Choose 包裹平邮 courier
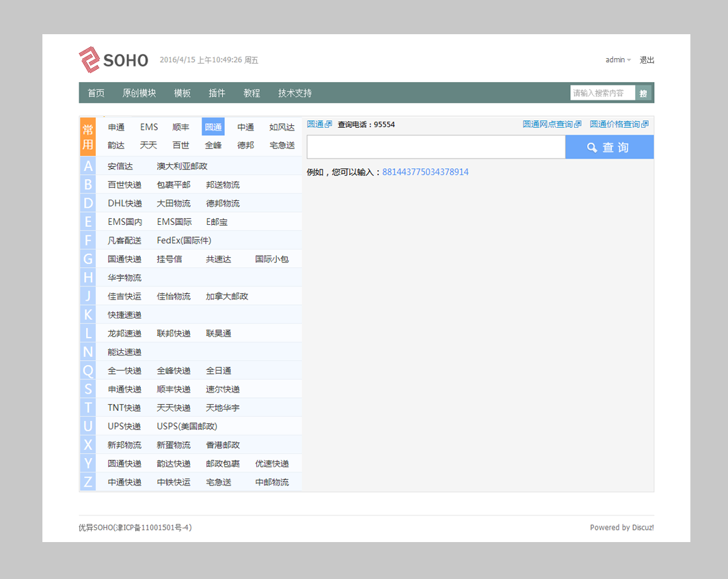 click(x=174, y=185)
